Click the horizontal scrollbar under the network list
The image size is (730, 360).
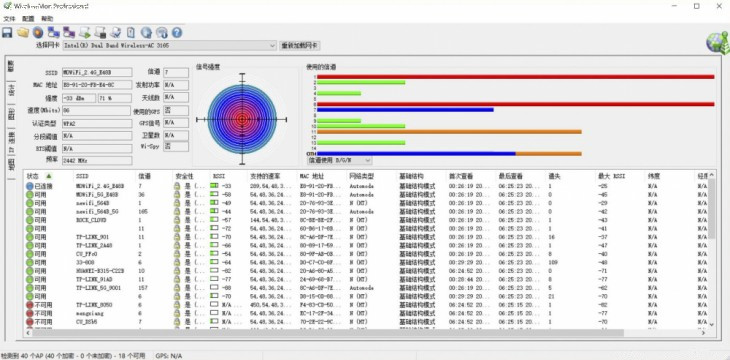point(328,333)
